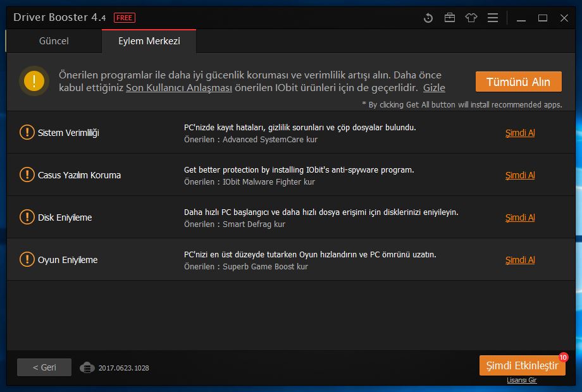Close the Driver Booster window
The image size is (582, 392).
click(564, 18)
